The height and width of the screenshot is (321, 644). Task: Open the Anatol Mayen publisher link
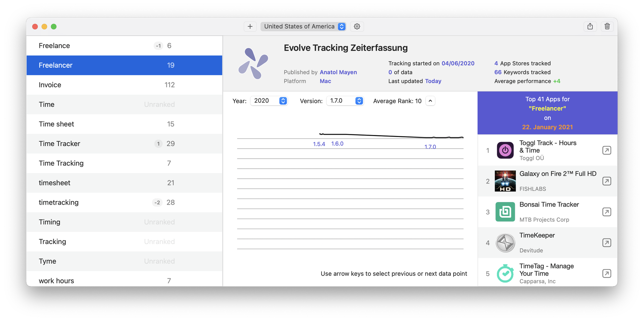pos(338,72)
